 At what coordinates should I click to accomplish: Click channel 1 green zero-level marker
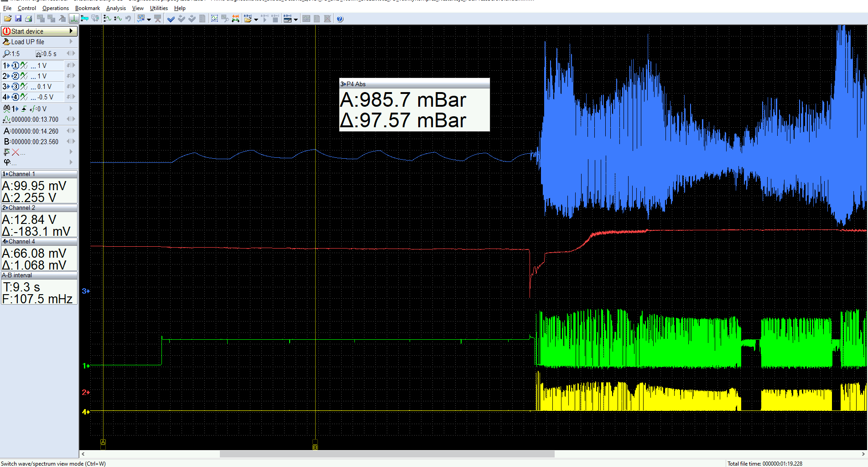[x=86, y=366]
